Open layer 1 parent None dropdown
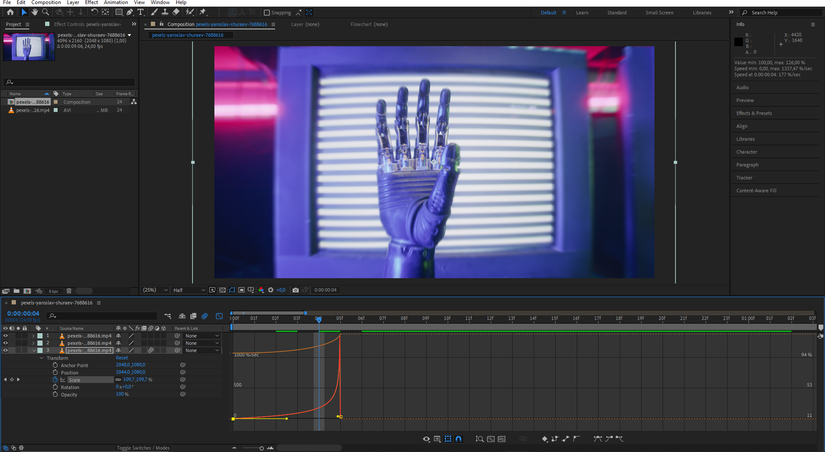Image resolution: width=825 pixels, height=452 pixels. [202, 336]
